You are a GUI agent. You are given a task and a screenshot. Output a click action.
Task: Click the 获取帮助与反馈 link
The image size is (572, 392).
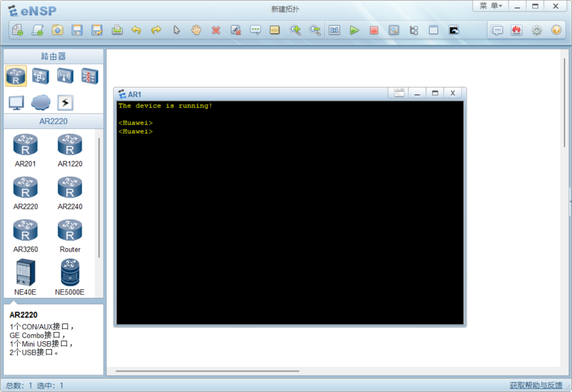536,385
